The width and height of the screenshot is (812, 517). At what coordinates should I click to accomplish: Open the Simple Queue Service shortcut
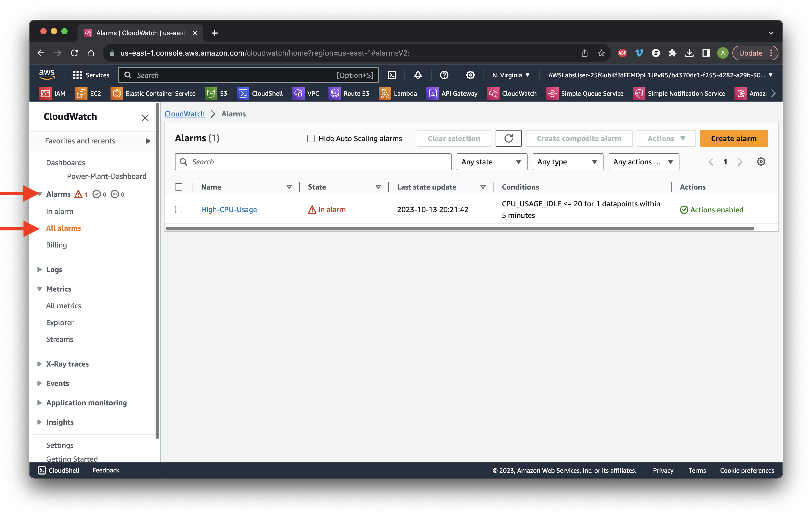click(x=585, y=94)
